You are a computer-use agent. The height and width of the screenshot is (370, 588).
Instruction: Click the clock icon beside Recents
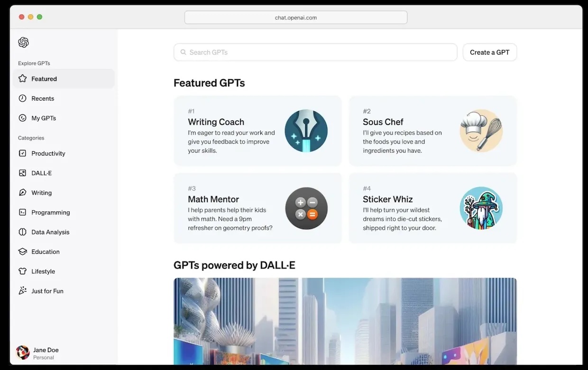(x=22, y=98)
